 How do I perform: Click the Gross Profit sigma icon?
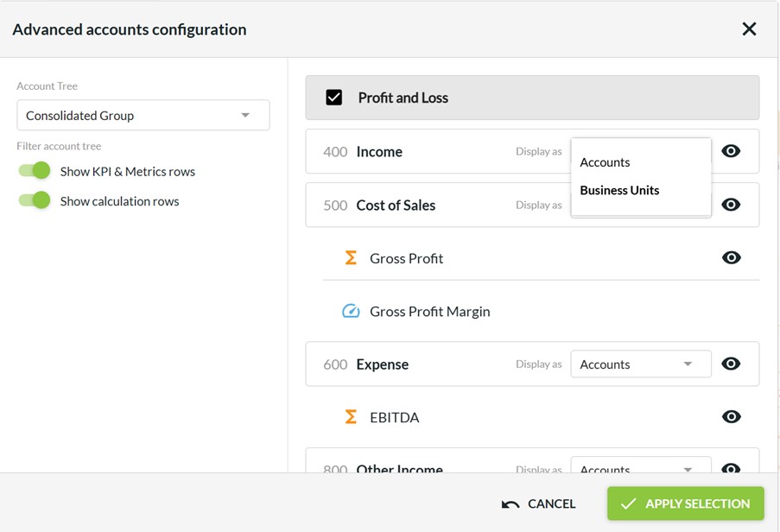[351, 258]
